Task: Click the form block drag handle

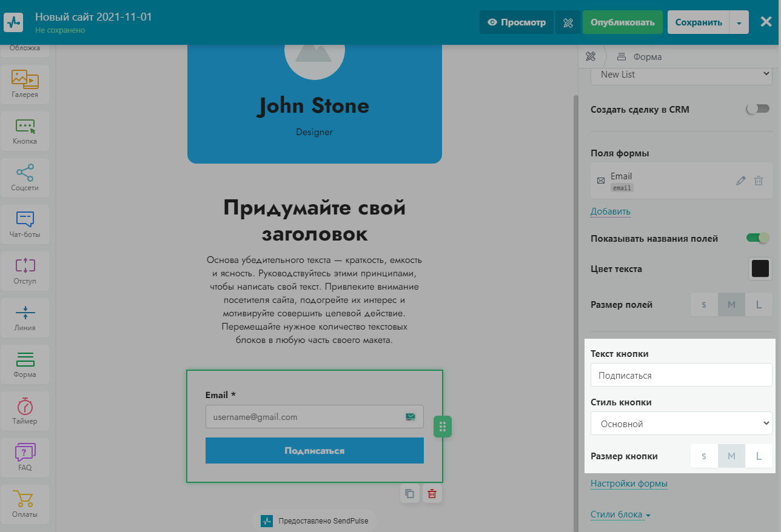Action: (443, 426)
